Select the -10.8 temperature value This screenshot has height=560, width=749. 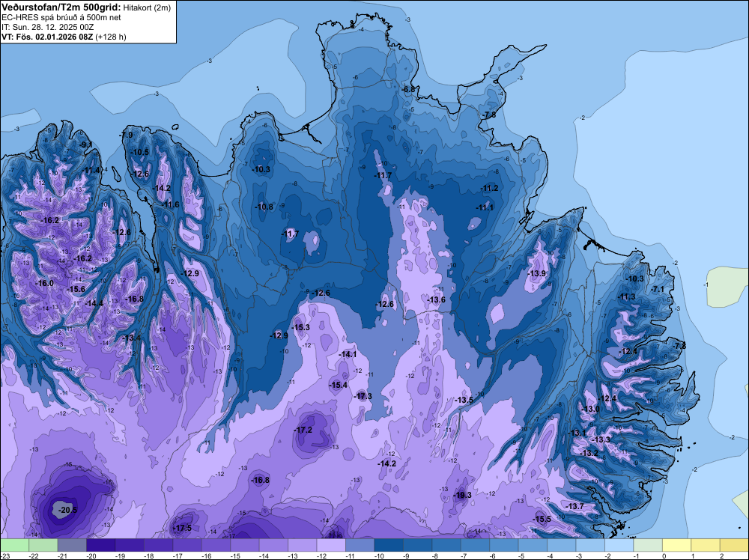tap(264, 207)
